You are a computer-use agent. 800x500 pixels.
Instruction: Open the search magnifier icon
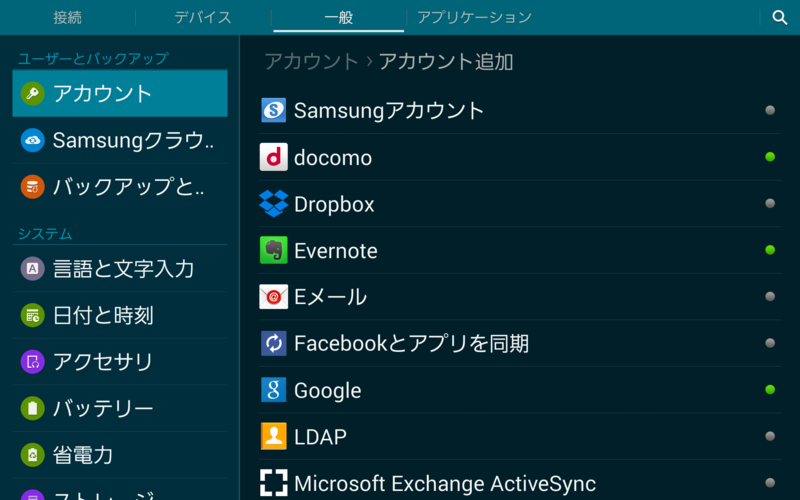(x=779, y=17)
